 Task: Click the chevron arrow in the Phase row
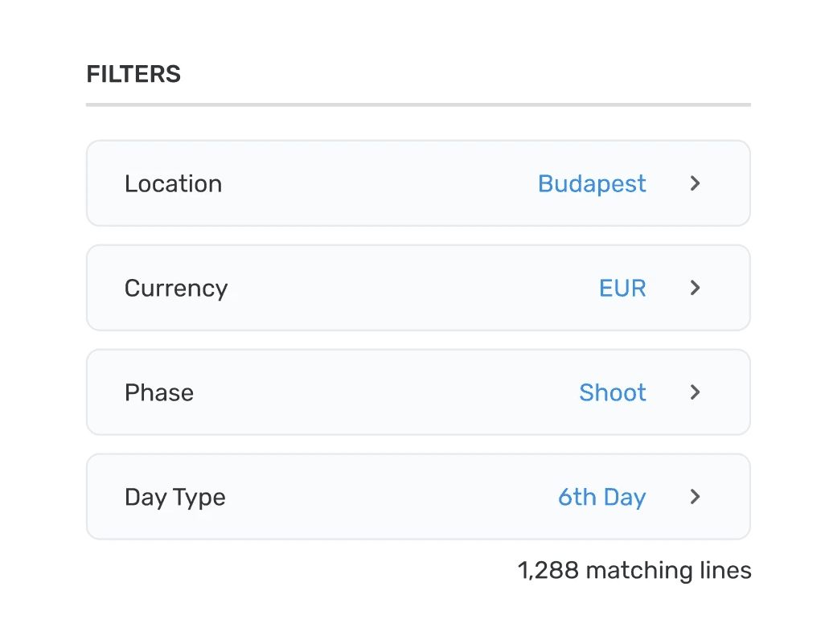(x=696, y=392)
